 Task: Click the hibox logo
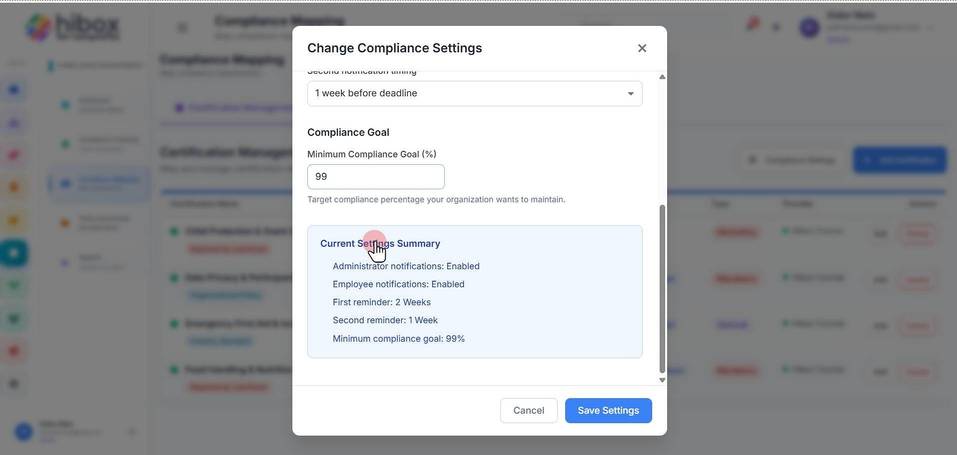pos(73,28)
